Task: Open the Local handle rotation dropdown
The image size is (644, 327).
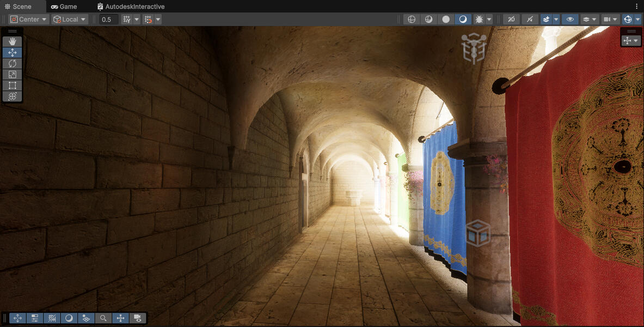Action: click(x=70, y=19)
